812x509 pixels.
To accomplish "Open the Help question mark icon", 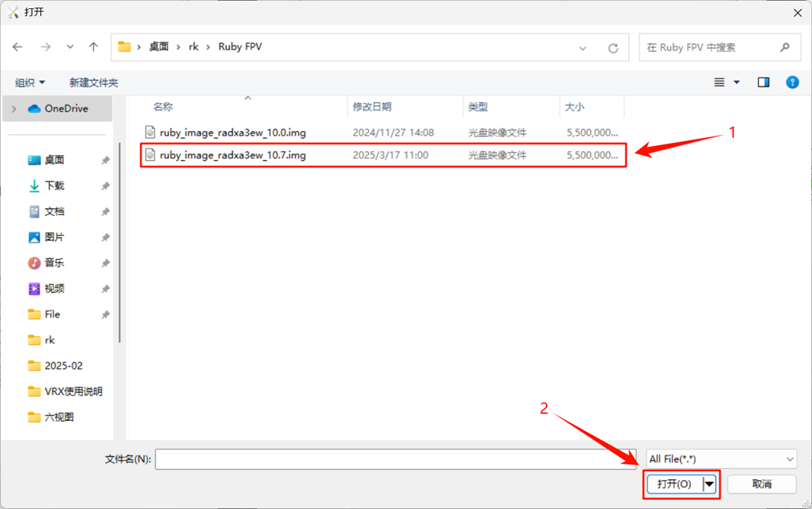I will [x=792, y=82].
